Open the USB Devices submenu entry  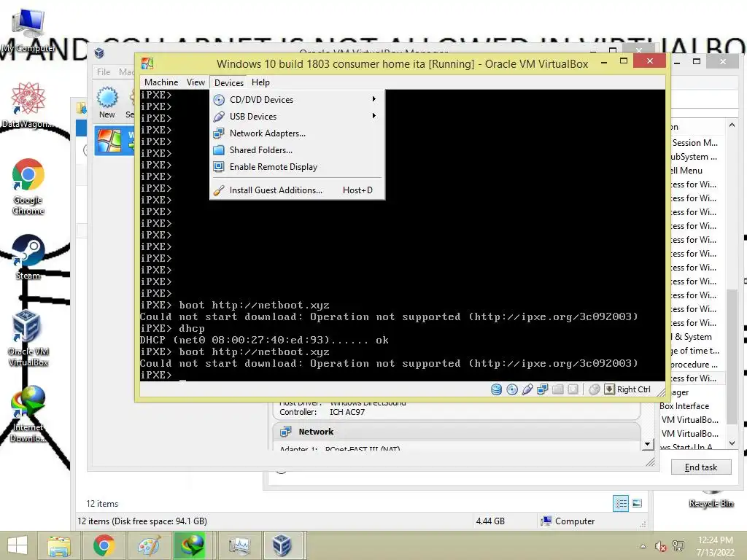coord(297,116)
